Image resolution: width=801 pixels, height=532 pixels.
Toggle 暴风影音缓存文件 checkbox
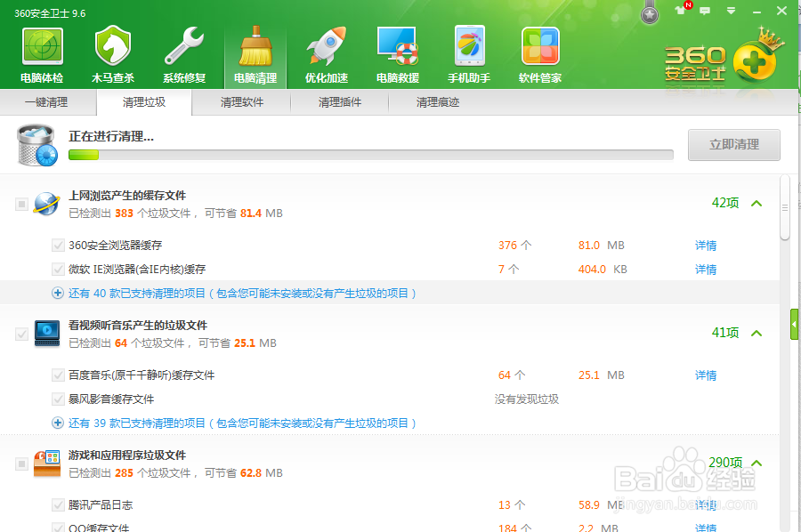tap(58, 399)
